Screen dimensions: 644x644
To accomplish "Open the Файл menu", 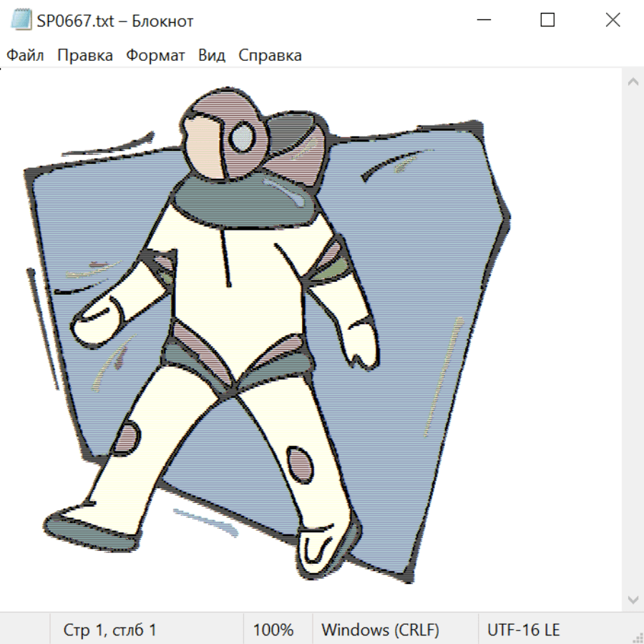I will pos(26,56).
